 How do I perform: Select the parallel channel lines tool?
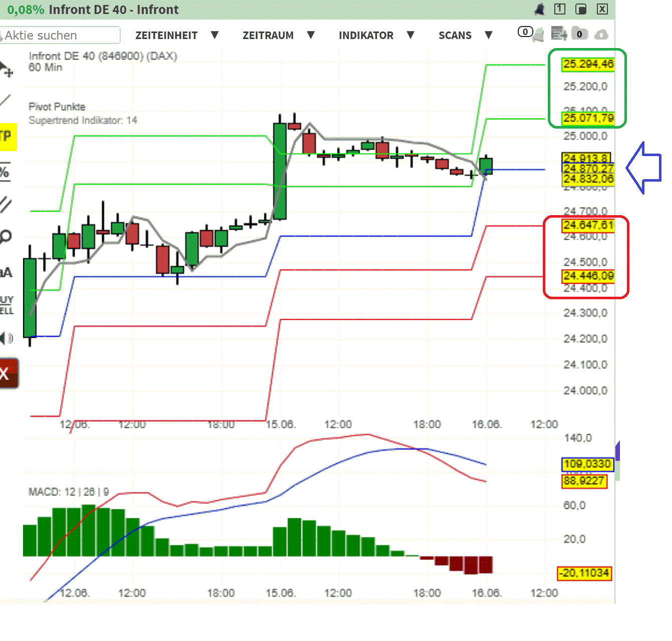[x=6, y=204]
